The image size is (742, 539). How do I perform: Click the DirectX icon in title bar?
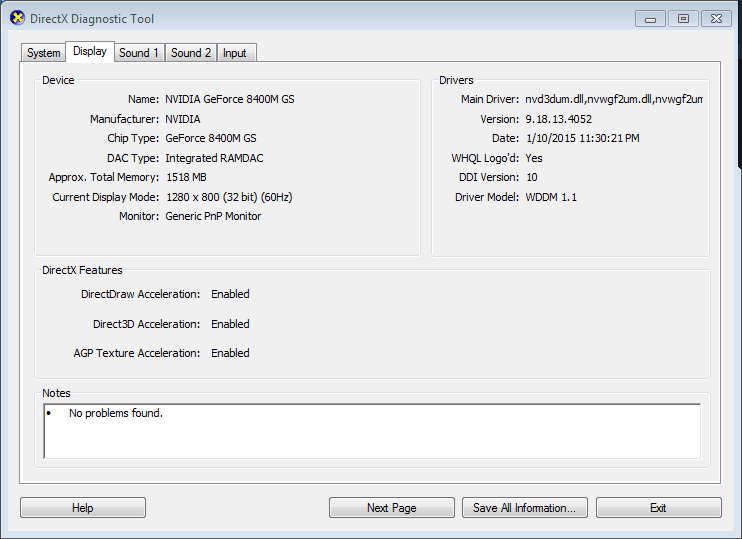point(17,19)
